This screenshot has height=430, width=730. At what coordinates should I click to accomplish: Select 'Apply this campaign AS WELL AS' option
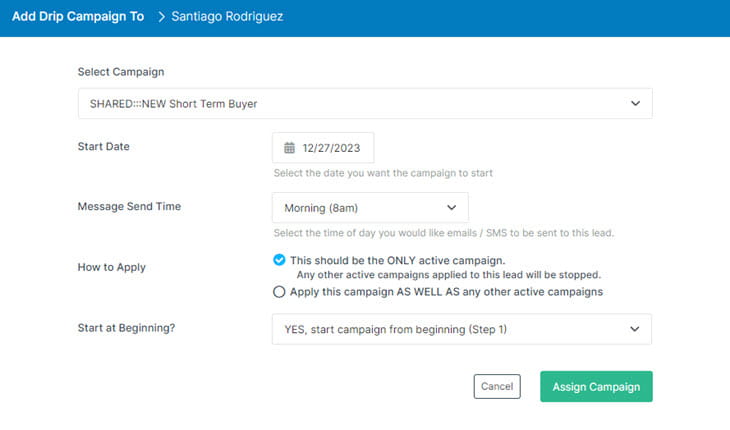point(279,292)
